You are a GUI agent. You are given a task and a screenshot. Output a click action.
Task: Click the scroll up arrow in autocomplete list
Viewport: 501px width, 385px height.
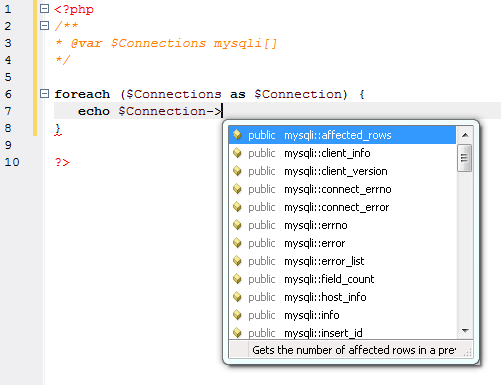click(x=465, y=135)
